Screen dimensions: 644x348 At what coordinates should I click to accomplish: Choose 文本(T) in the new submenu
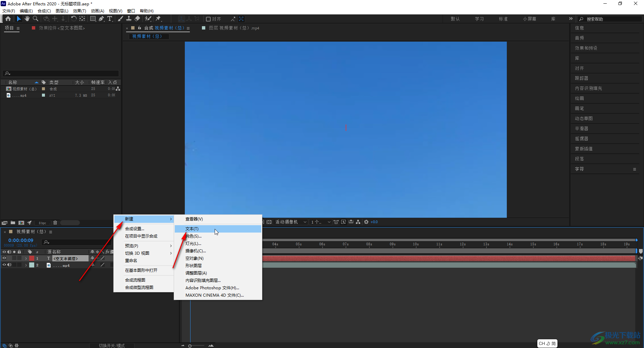coord(218,229)
